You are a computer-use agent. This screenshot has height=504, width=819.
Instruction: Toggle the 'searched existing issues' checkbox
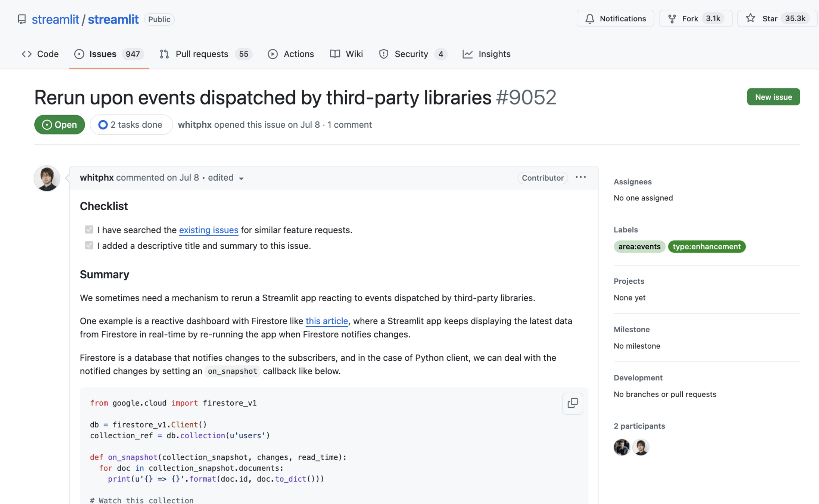89,230
